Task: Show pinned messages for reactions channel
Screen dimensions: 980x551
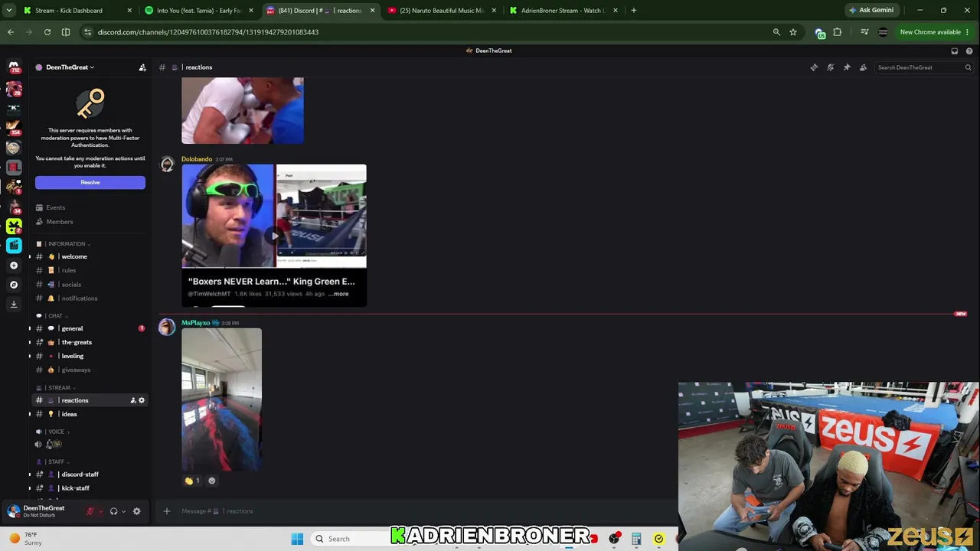Action: [847, 67]
